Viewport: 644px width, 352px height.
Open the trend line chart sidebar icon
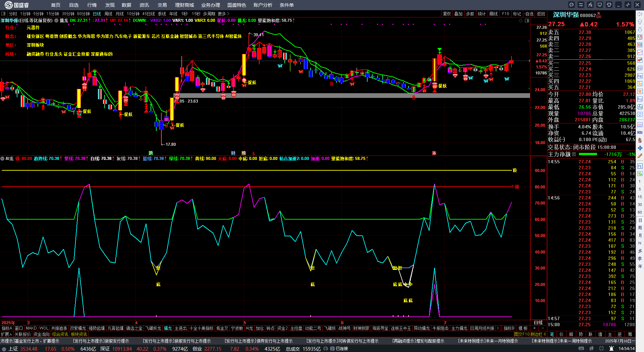[640, 53]
